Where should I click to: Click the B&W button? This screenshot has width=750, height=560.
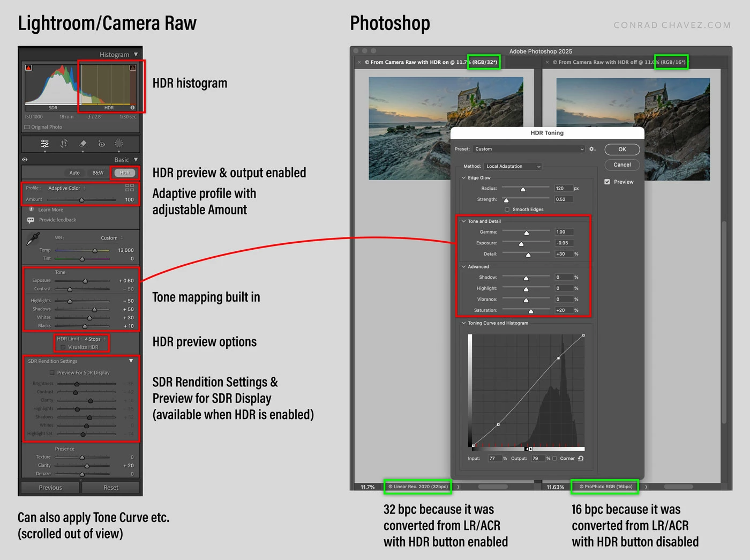tap(97, 173)
